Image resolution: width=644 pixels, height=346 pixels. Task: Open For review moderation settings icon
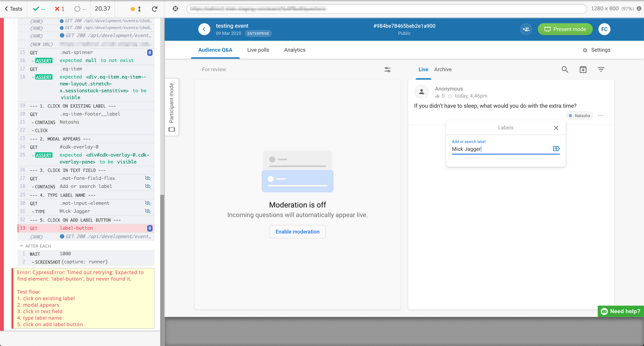coord(387,69)
